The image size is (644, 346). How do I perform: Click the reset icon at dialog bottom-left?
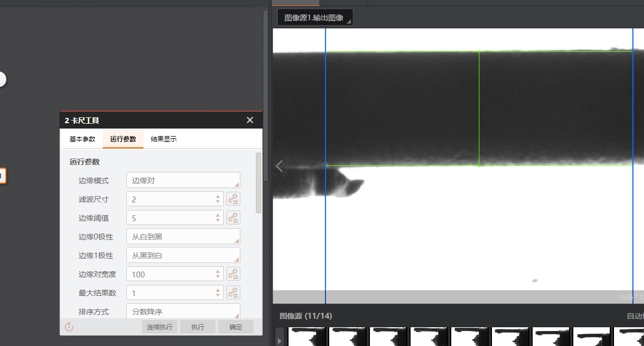point(69,327)
